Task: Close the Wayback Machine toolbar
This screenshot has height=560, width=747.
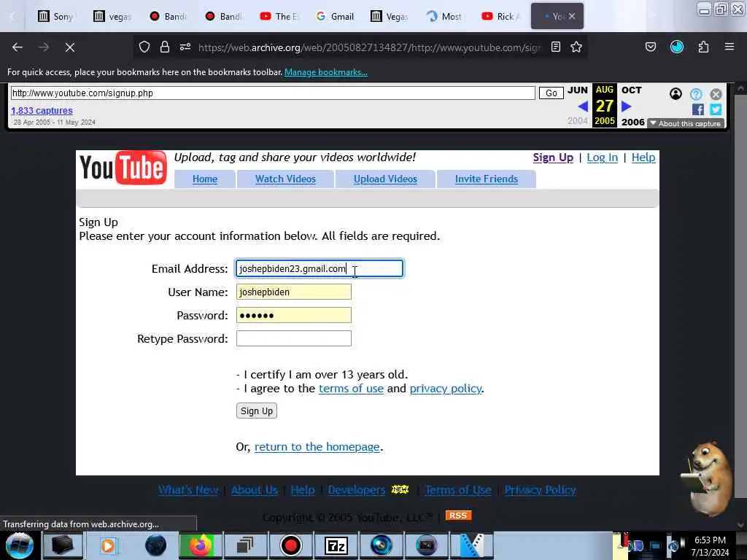Action: (716, 94)
